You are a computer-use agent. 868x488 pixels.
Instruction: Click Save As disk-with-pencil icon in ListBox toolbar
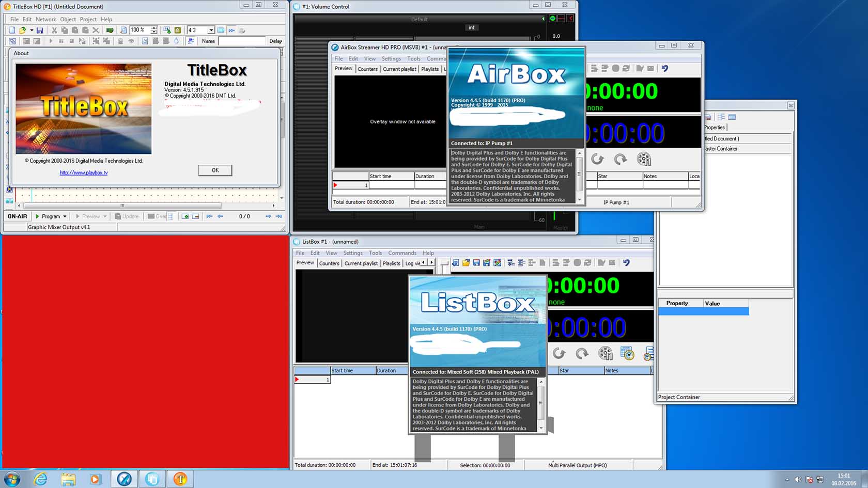point(487,263)
